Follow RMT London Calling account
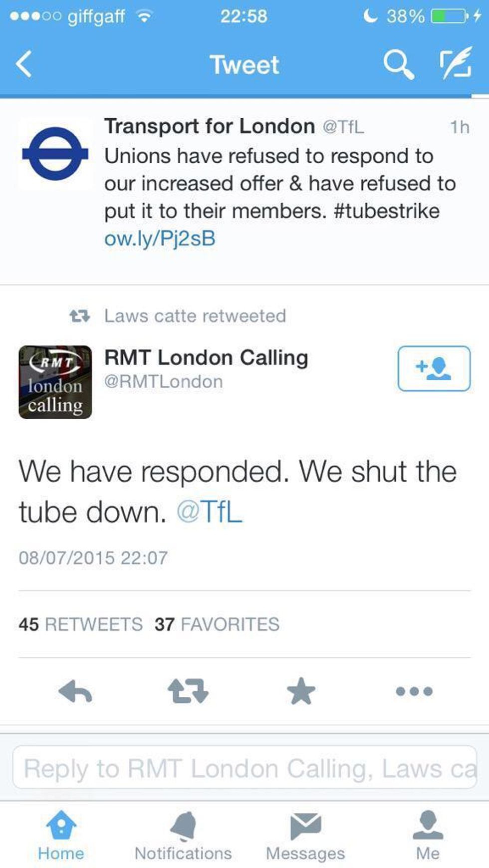 click(x=434, y=368)
